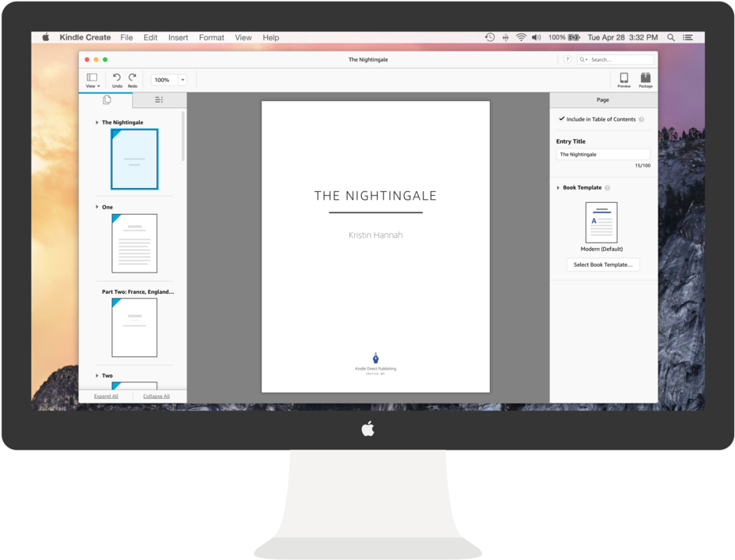
Task: Open the Format menu
Action: coord(211,37)
